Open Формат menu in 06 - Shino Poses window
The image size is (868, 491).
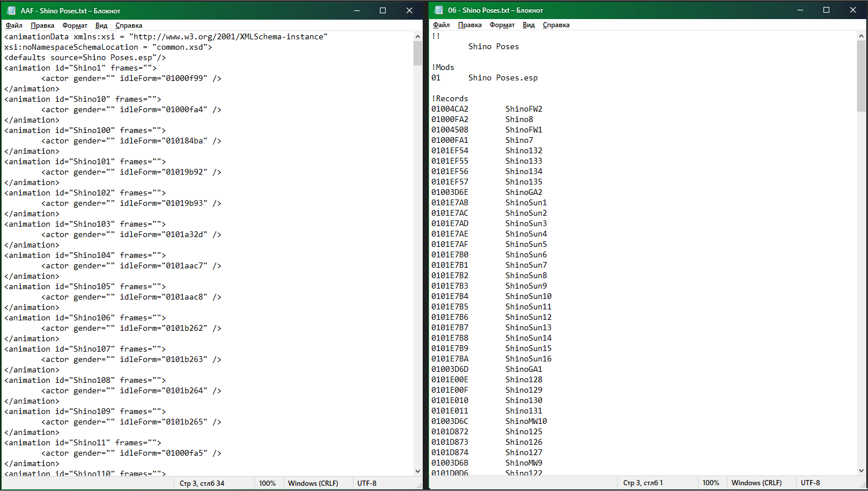502,25
